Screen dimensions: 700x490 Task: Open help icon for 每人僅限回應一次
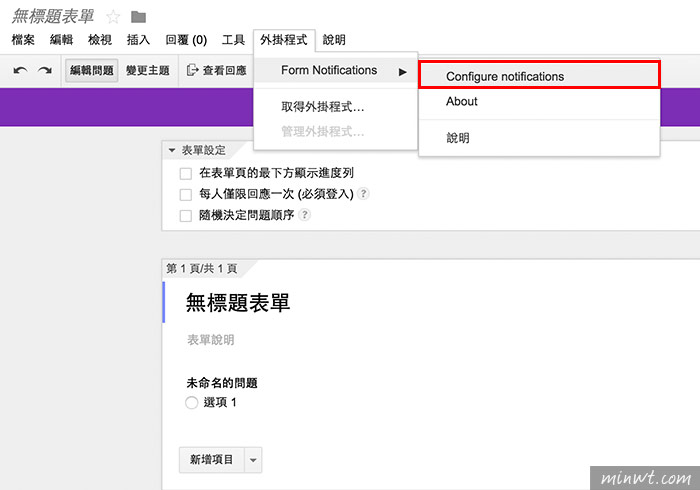point(364,194)
